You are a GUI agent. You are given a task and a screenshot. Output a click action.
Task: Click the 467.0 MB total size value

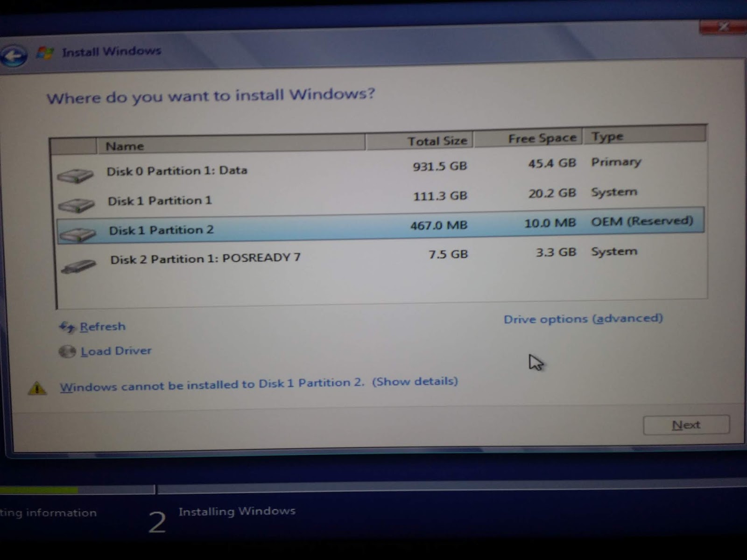[x=439, y=225]
